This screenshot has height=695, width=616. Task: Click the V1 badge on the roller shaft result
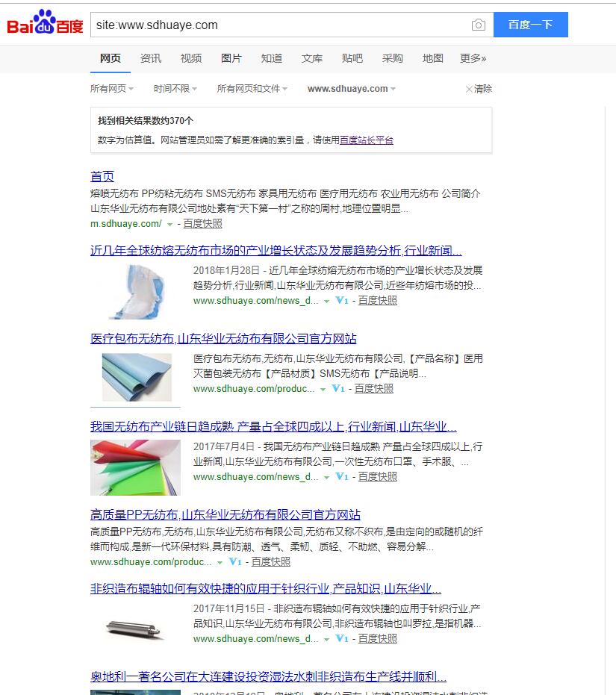click(x=341, y=639)
